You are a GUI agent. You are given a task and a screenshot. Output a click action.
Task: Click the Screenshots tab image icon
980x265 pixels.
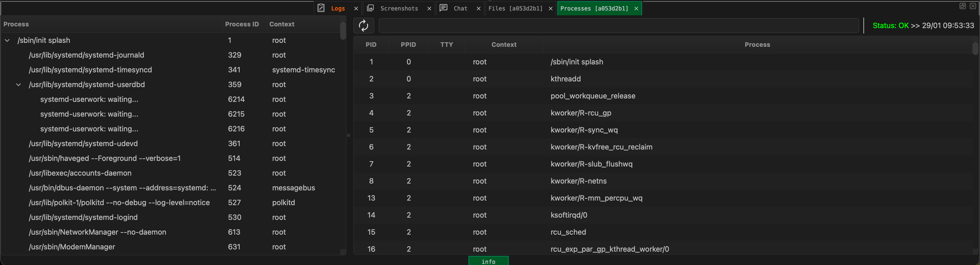tap(370, 8)
